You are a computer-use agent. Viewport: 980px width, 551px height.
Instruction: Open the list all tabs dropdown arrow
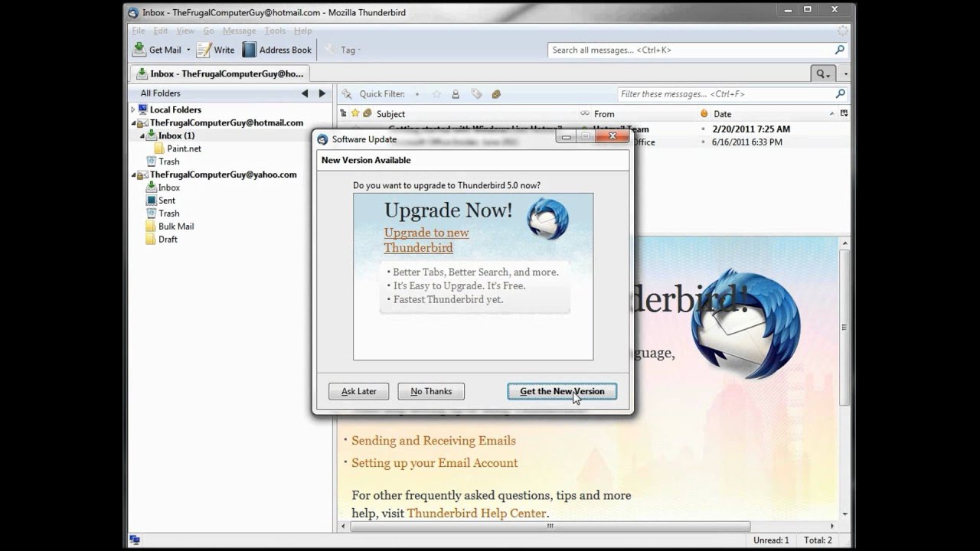(x=845, y=74)
